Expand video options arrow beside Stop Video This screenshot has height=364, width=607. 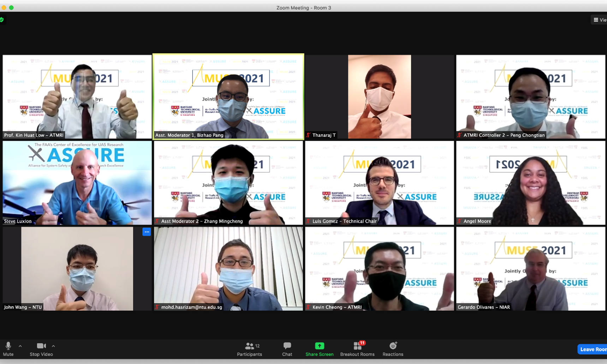click(x=53, y=346)
